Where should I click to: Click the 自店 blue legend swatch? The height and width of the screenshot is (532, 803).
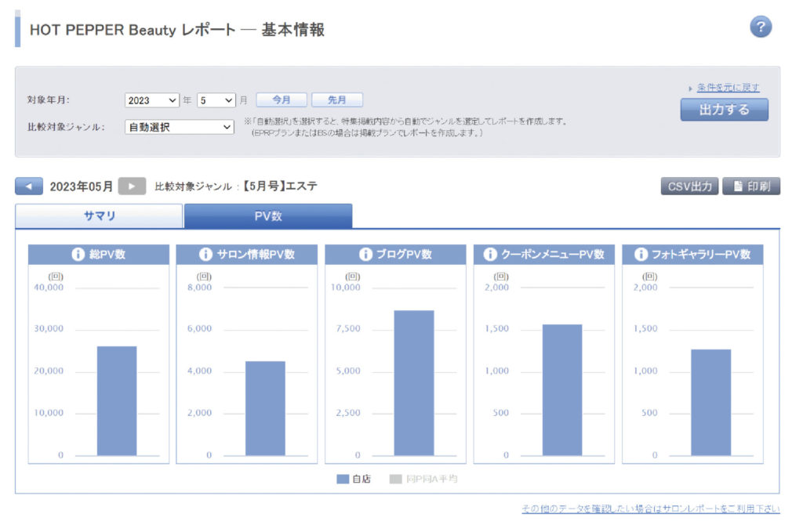[343, 479]
